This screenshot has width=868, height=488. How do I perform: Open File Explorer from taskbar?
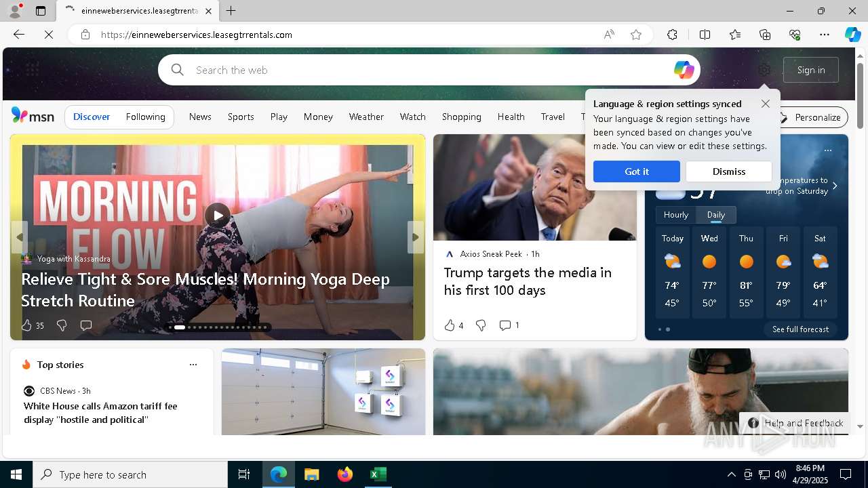[312, 474]
